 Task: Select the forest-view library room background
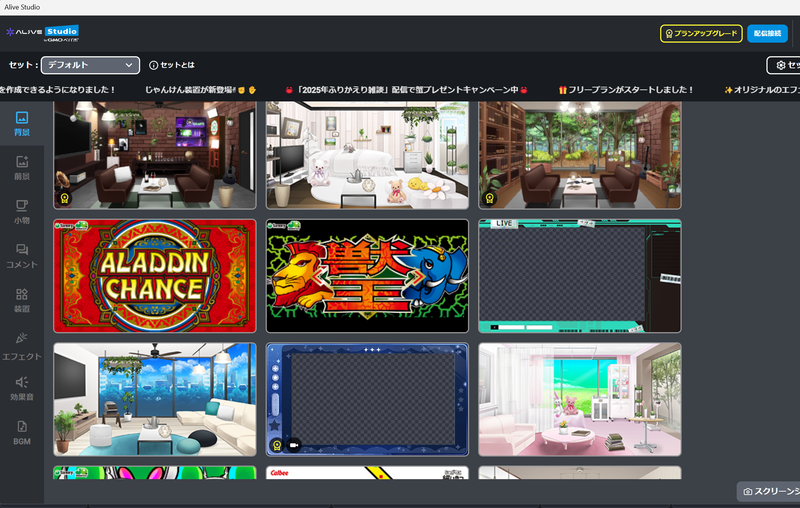580,155
